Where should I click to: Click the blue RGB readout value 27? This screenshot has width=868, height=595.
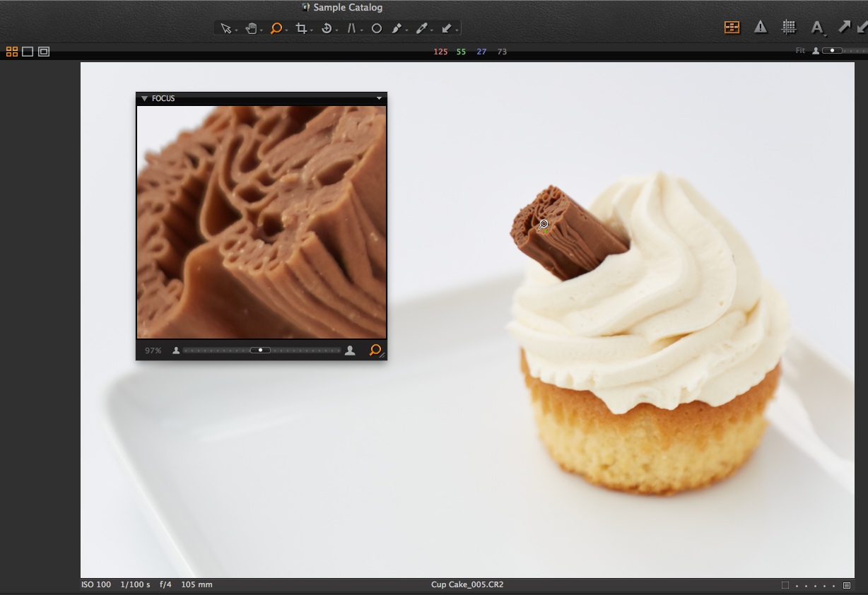pyautogui.click(x=481, y=52)
